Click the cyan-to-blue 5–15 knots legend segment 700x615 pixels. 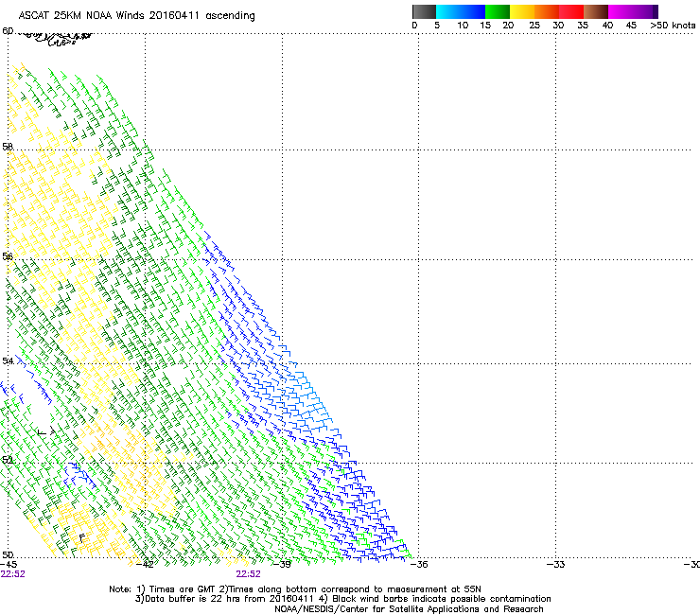click(461, 11)
